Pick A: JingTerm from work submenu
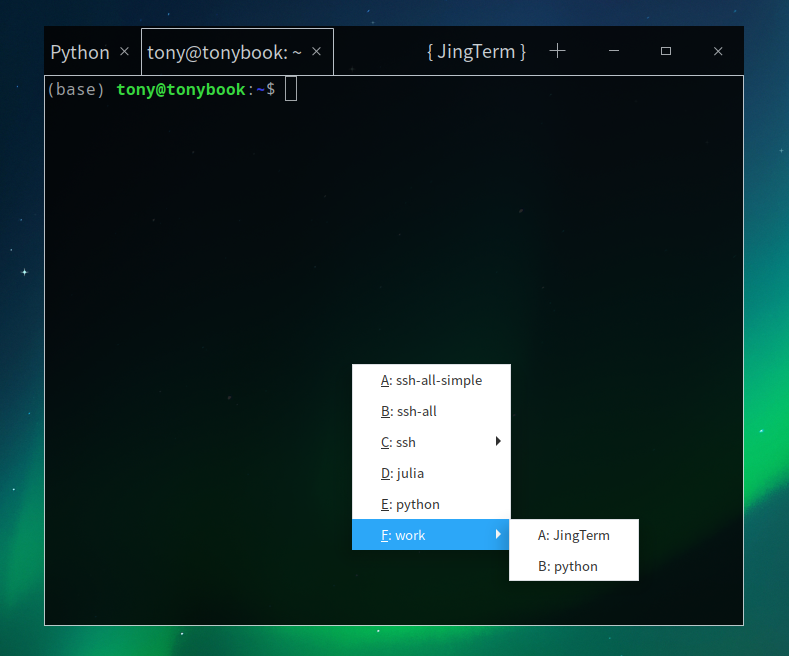Screen dimensions: 789x656 [574, 535]
